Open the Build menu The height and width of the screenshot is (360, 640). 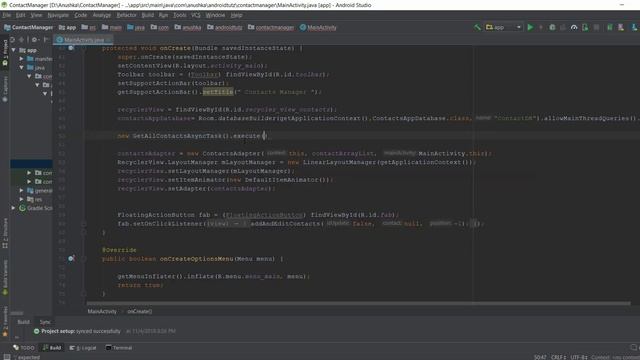click(148, 15)
